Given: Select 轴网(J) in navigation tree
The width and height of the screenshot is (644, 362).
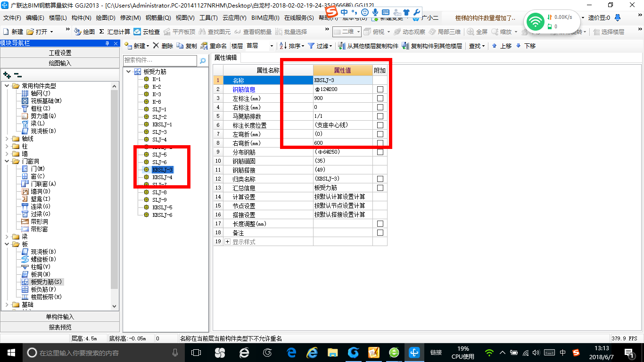Looking at the screenshot, I should pyautogui.click(x=40, y=93).
